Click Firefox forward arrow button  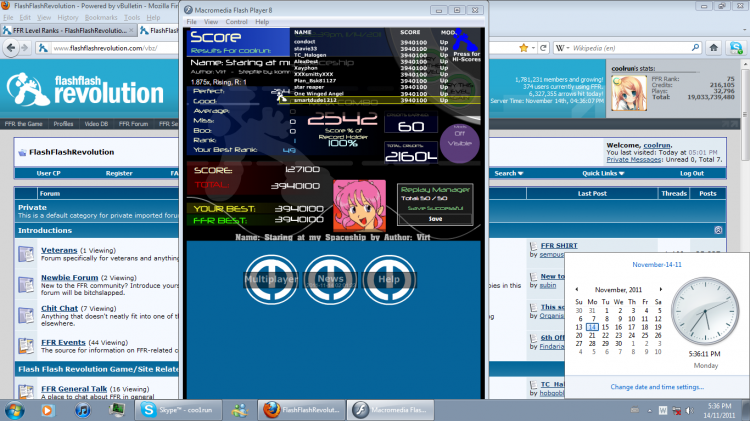(25, 48)
